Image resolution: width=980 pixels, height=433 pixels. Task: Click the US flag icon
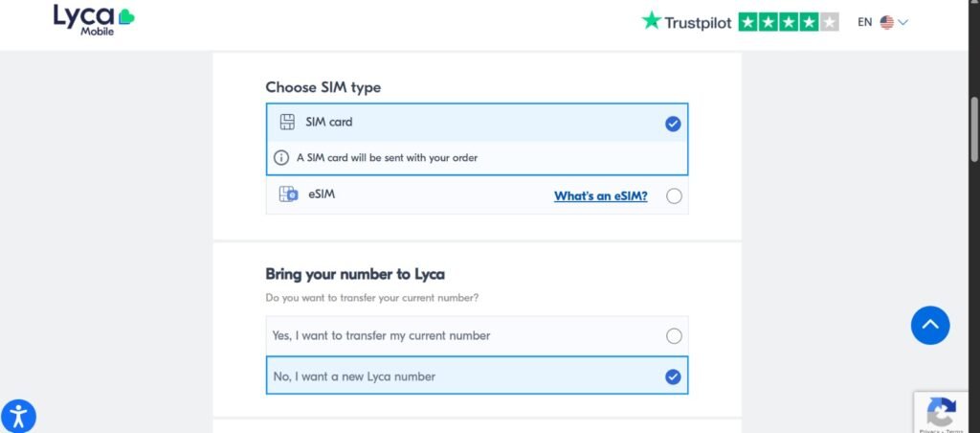(x=887, y=22)
